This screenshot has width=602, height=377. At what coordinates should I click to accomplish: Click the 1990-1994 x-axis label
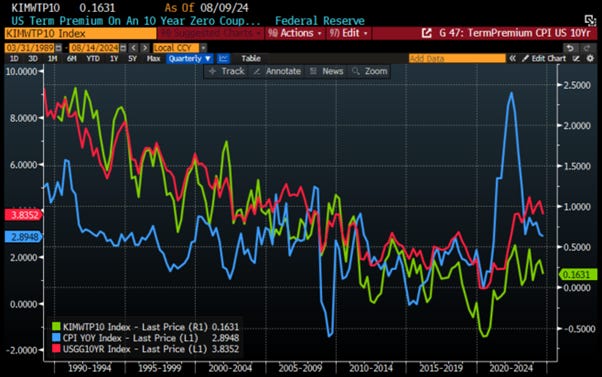point(89,368)
